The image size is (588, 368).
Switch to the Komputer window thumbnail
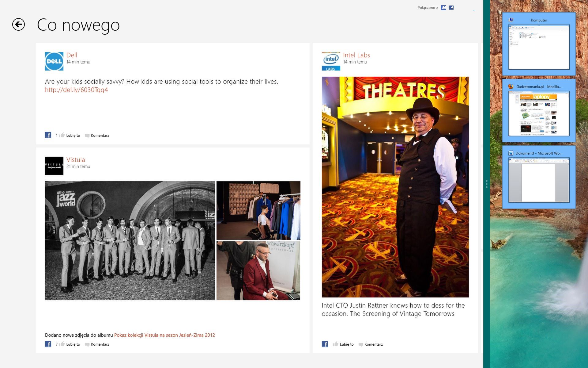539,47
